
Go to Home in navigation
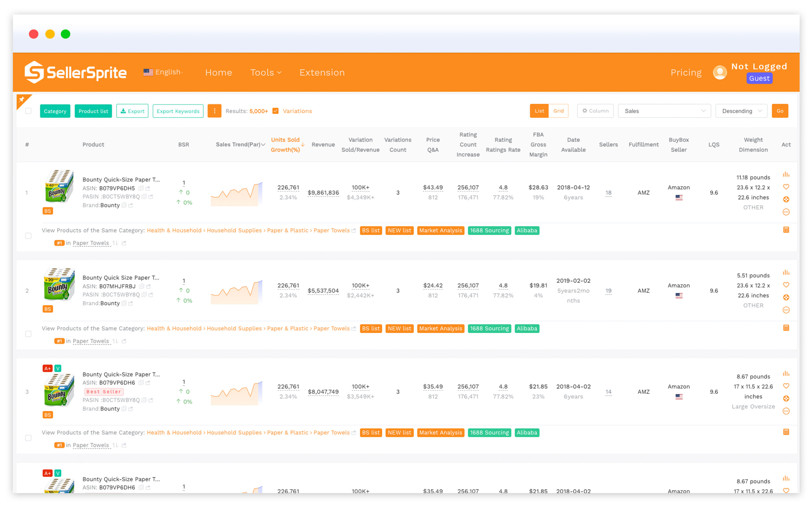pyautogui.click(x=218, y=72)
